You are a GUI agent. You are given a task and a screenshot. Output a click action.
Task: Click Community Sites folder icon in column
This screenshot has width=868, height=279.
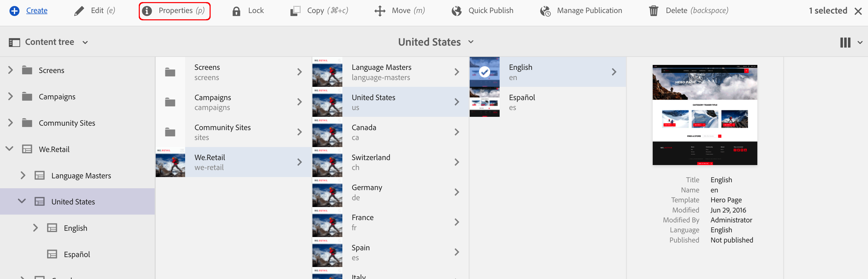(x=170, y=132)
